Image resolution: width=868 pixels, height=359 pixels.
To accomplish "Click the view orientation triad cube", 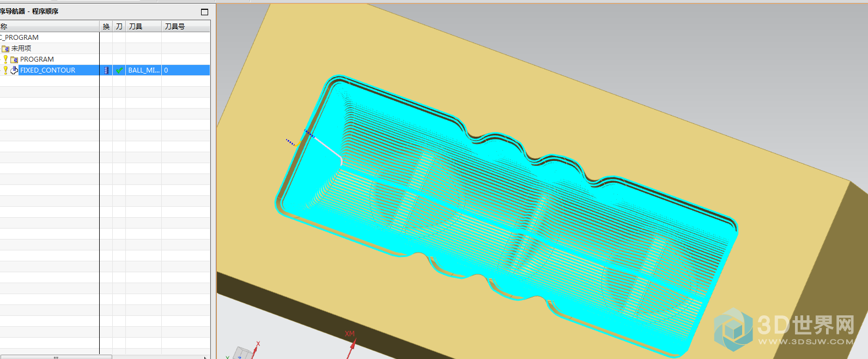I will (x=244, y=353).
